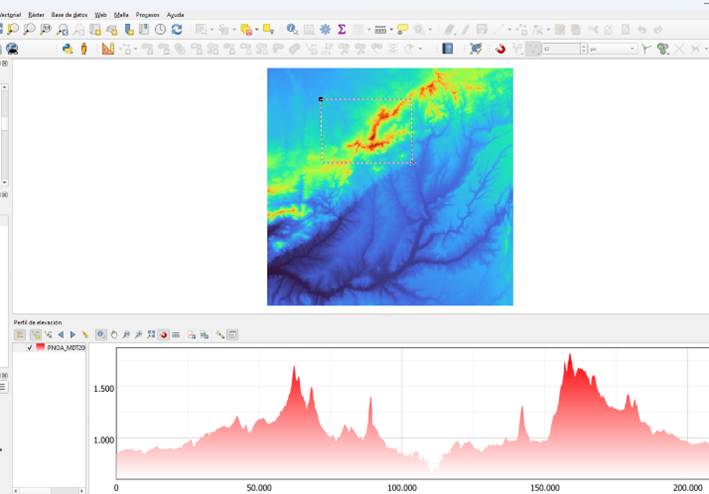
Task: Open the Processing toolbox gear icon
Action: pyautogui.click(x=325, y=30)
